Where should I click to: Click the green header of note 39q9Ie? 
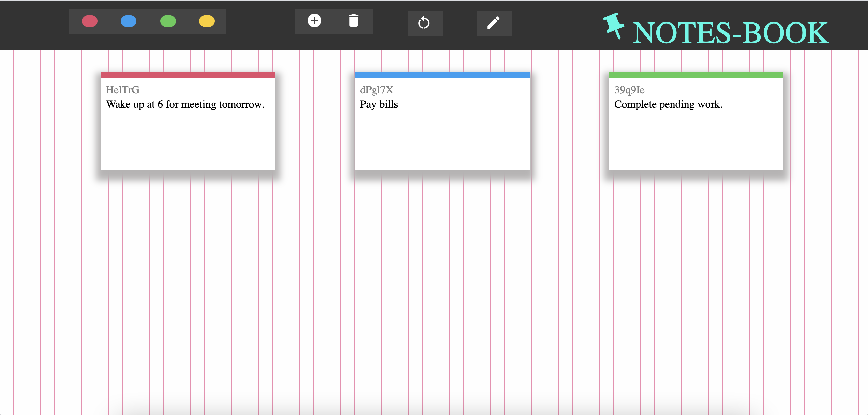click(696, 75)
